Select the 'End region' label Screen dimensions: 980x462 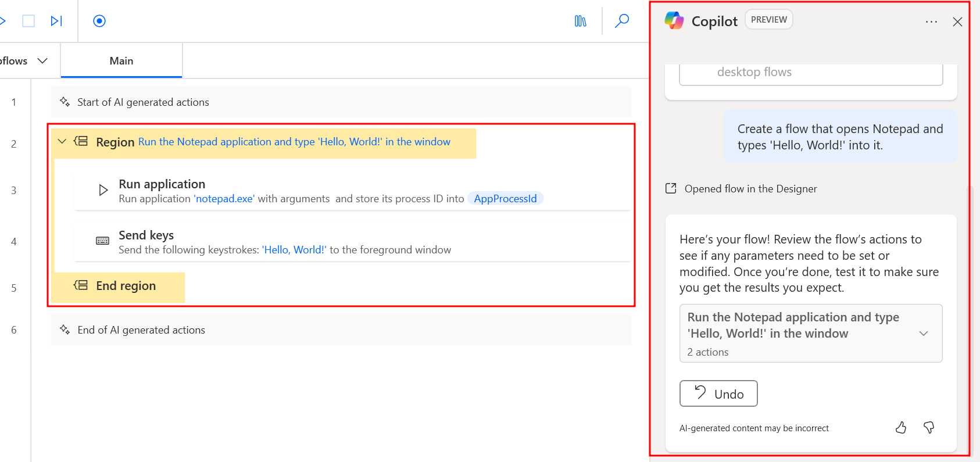tap(126, 286)
